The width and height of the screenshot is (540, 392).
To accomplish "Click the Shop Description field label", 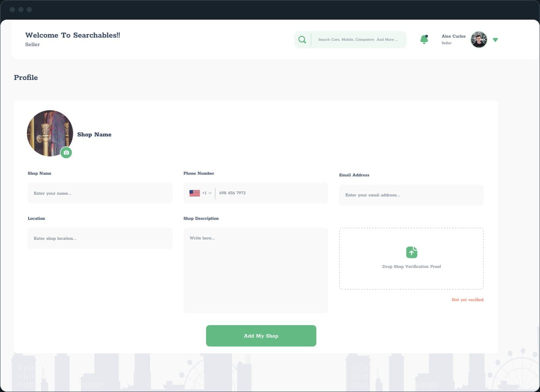I will click(201, 218).
